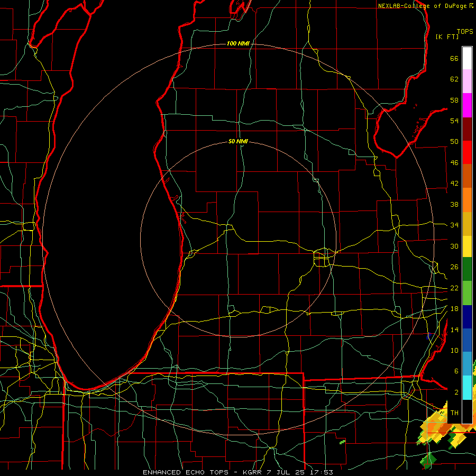
Task: Click the gold 34 kft legend swatch
Action: click(467, 224)
